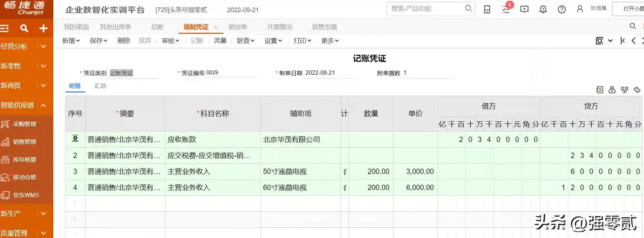Close the 填制凭证 tab
Image resolution: width=644 pixels, height=238 pixels.
coord(216,27)
